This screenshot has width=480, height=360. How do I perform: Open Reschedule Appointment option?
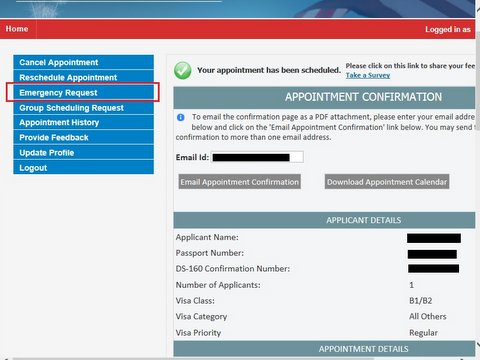click(83, 77)
